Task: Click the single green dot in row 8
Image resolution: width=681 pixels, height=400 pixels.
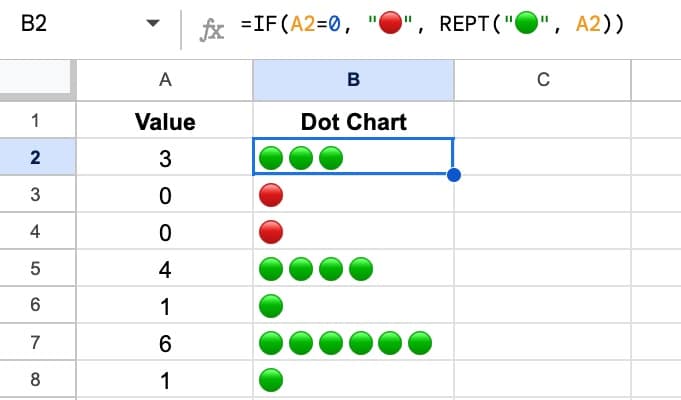Action: [x=271, y=380]
